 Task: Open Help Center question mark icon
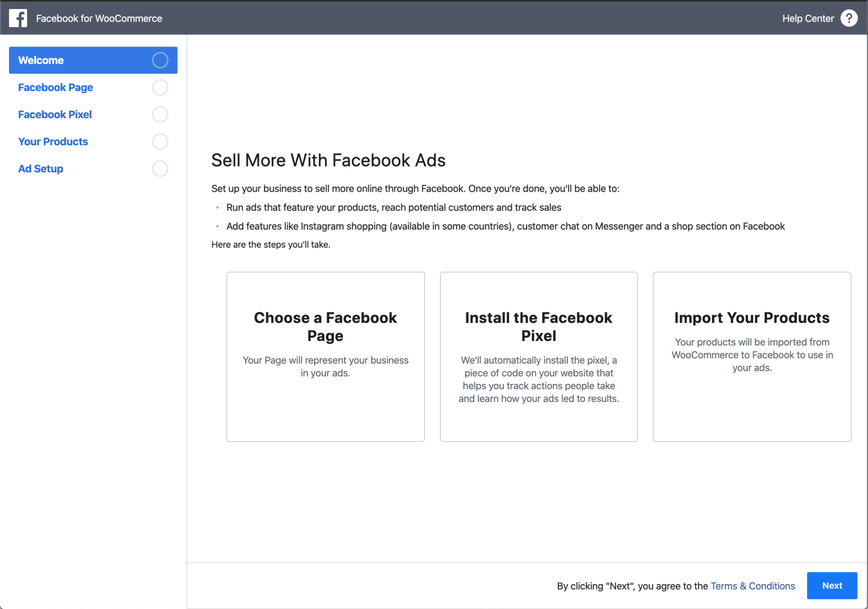coord(849,18)
